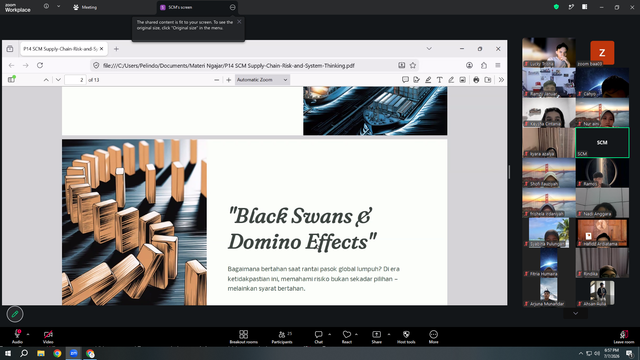This screenshot has width=640, height=360.
Task: Expand chat options arrow
Action: click(x=329, y=334)
